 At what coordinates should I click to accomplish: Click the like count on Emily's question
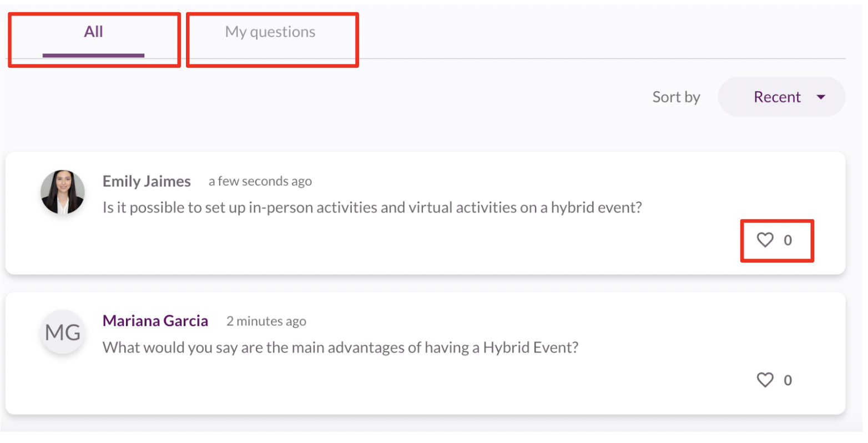click(x=788, y=240)
